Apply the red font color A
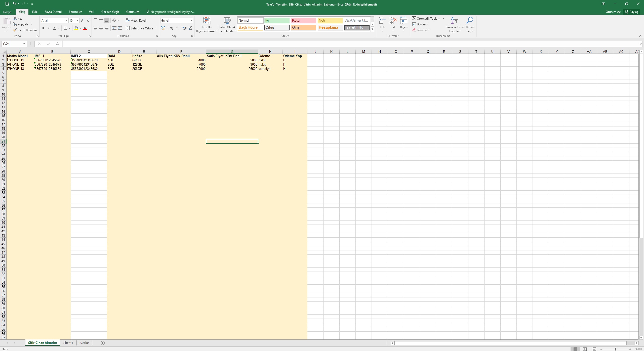 pos(85,28)
